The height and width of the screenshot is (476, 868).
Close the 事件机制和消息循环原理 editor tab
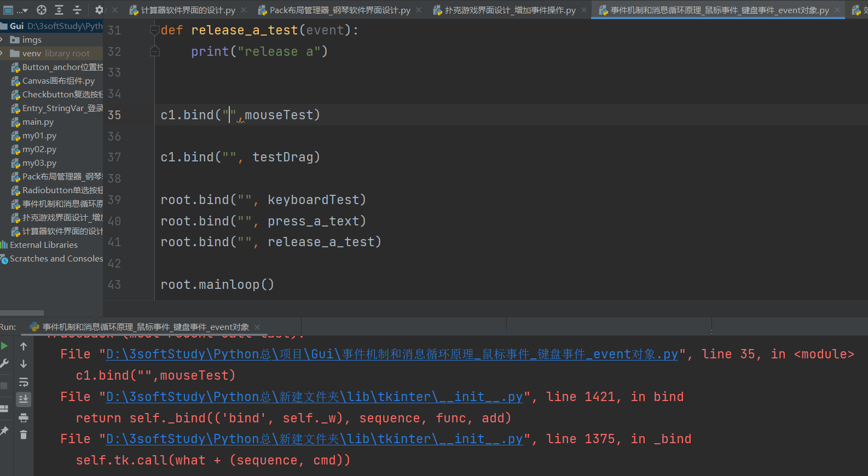pos(837,10)
